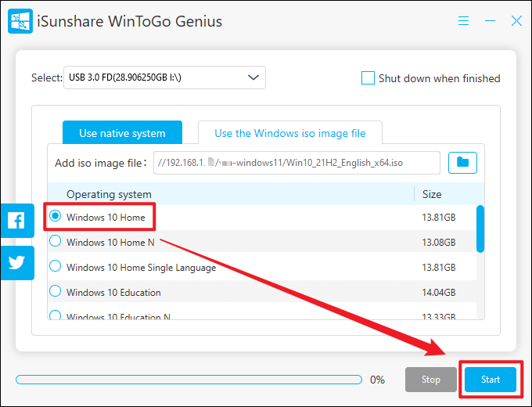Click the Stop button
Viewport: 532px width, 407px height.
pos(431,379)
